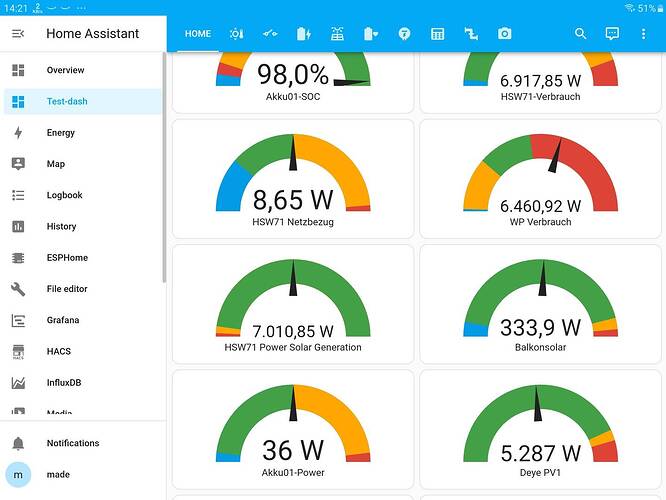Click the Energy lightning bolt icon
This screenshot has height=500, width=666.
[x=18, y=133]
